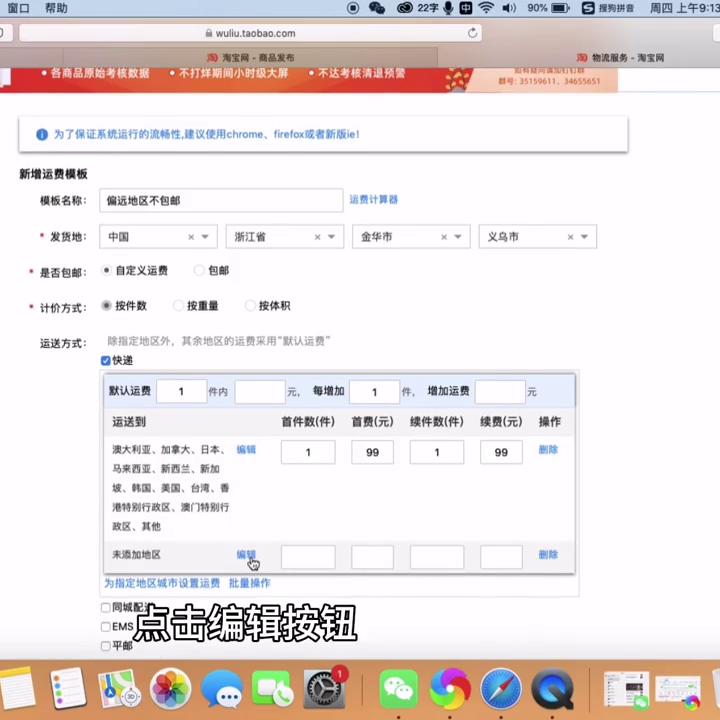Select 包邮 radio option
This screenshot has width=720, height=720.
[x=199, y=270]
